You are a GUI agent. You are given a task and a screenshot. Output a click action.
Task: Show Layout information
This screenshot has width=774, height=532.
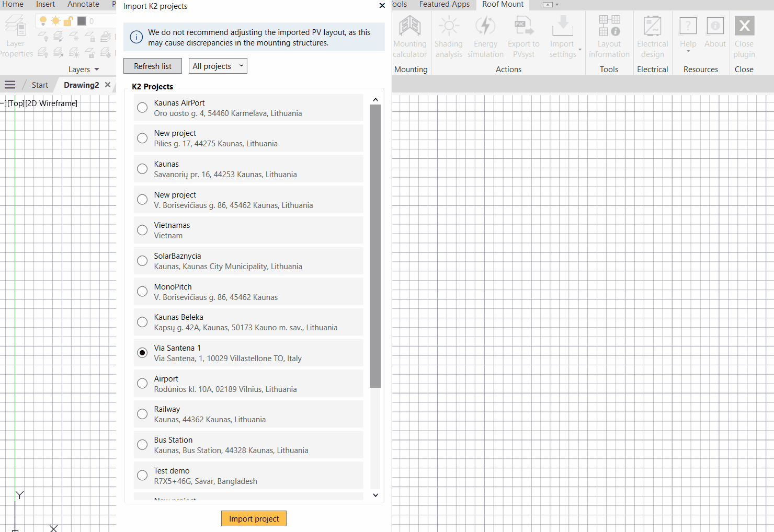609,36
